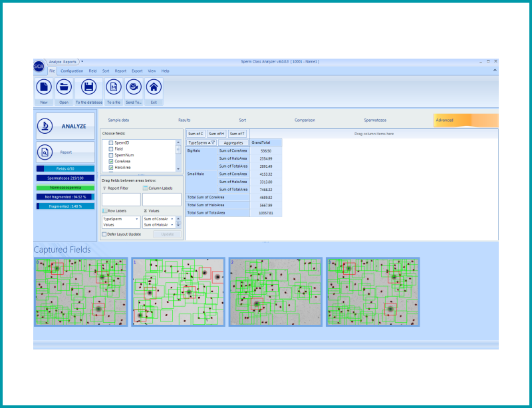
Task: Click the Aggregates header button
Action: [x=233, y=142]
